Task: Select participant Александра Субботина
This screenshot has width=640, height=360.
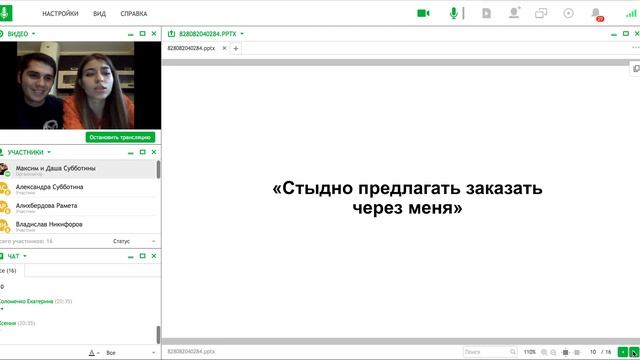Action: click(78, 188)
